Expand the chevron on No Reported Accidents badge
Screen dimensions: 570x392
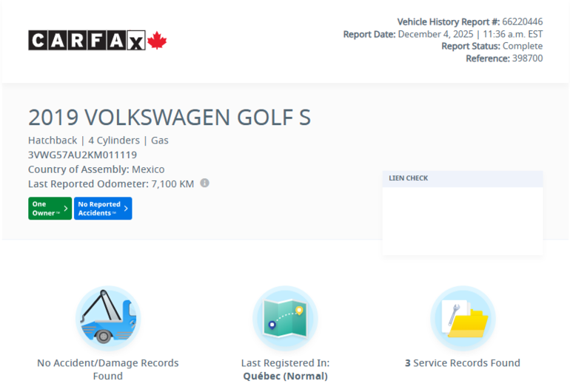pos(126,209)
